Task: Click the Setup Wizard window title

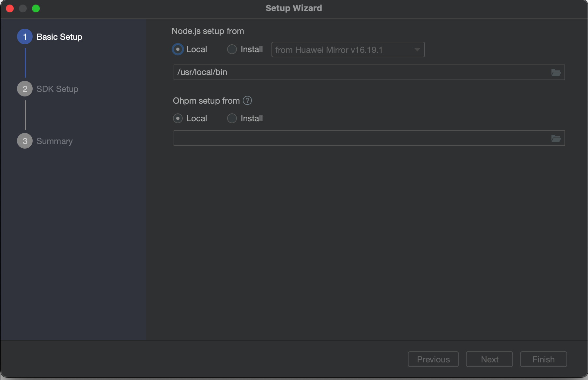Action: 294,8
